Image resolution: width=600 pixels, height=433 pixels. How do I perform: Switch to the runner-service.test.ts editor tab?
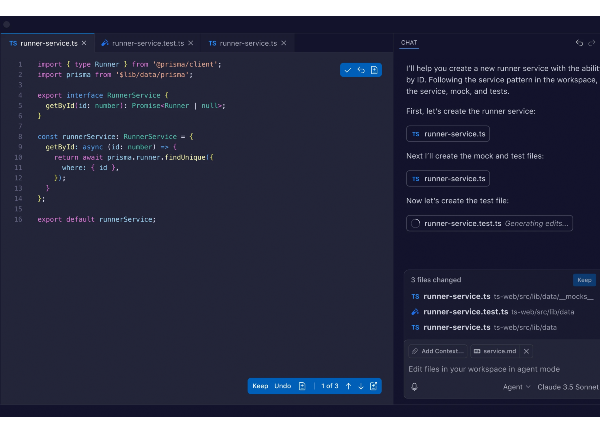click(x=148, y=43)
